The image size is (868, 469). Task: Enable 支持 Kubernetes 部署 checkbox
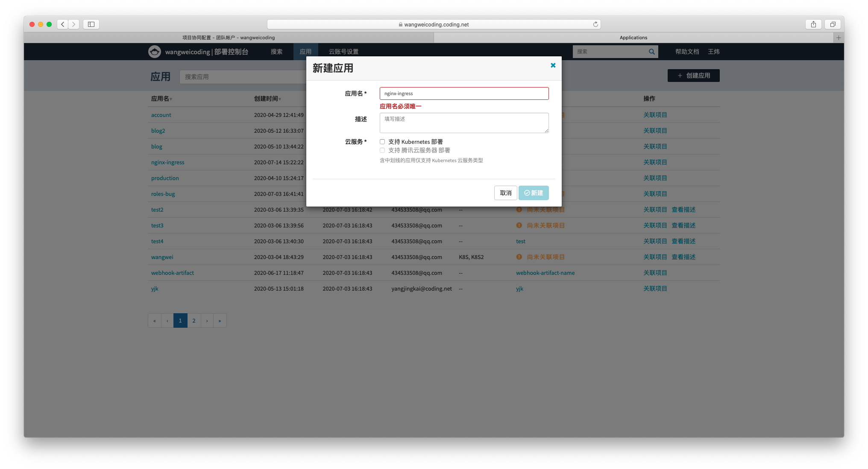click(x=382, y=142)
